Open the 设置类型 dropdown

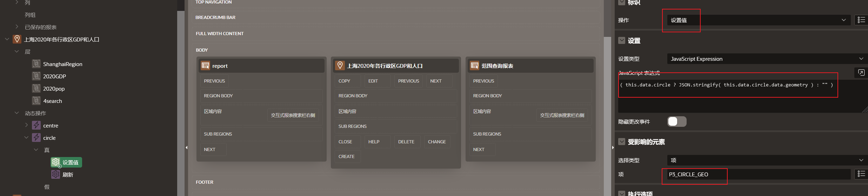coord(767,59)
